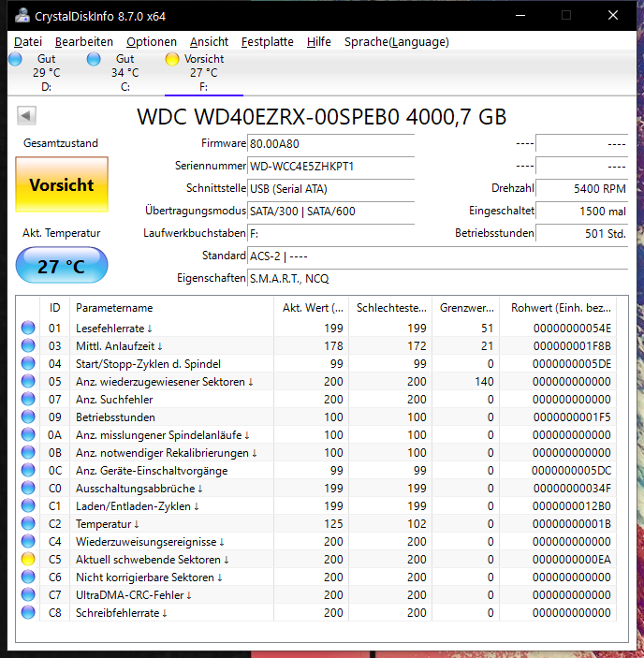Click the Laufwerkbuchstaben field F:
Image resolution: width=644 pixels, height=658 pixels.
(x=331, y=234)
